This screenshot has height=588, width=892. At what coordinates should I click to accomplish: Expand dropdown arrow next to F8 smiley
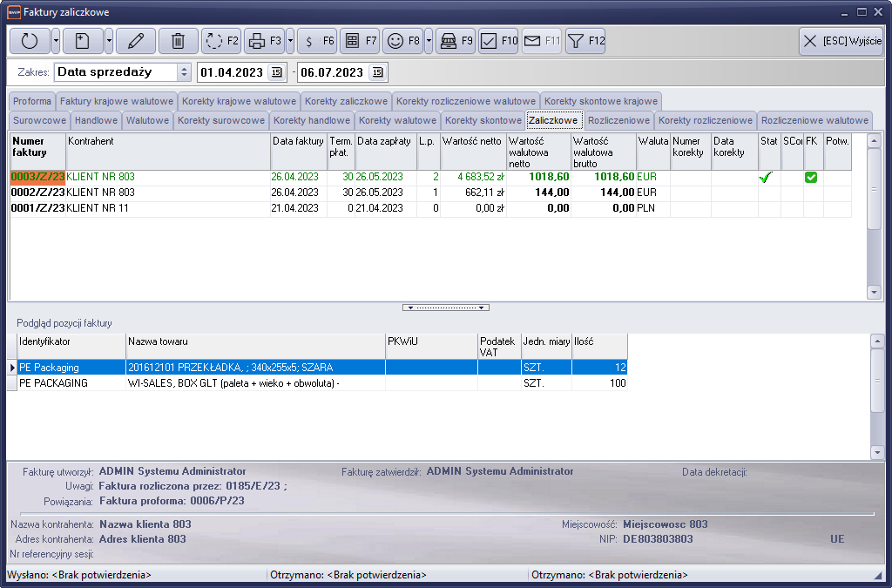(x=429, y=41)
